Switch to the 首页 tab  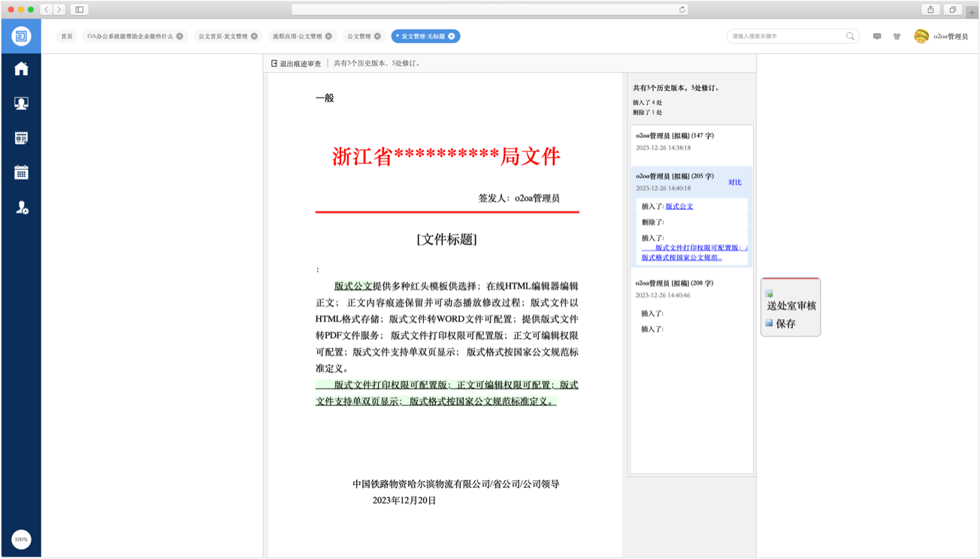click(x=67, y=36)
